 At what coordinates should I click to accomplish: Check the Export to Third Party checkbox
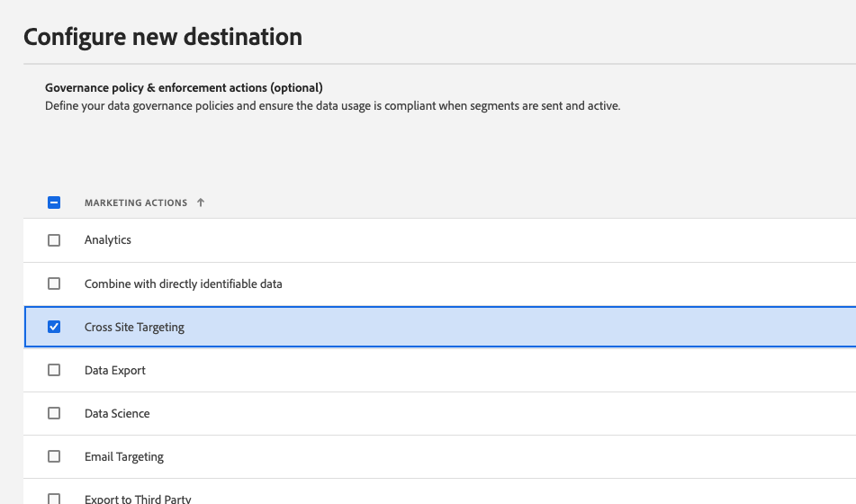pyautogui.click(x=54, y=499)
